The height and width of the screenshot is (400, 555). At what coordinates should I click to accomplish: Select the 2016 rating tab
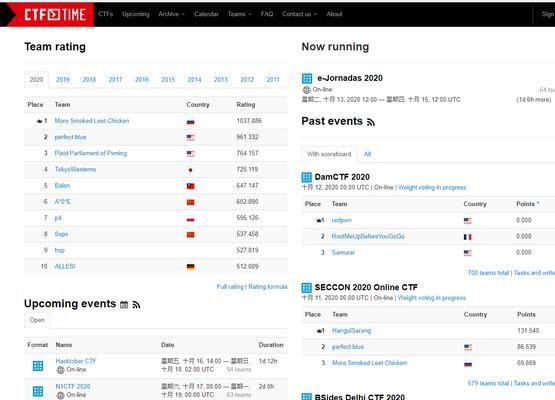click(142, 80)
